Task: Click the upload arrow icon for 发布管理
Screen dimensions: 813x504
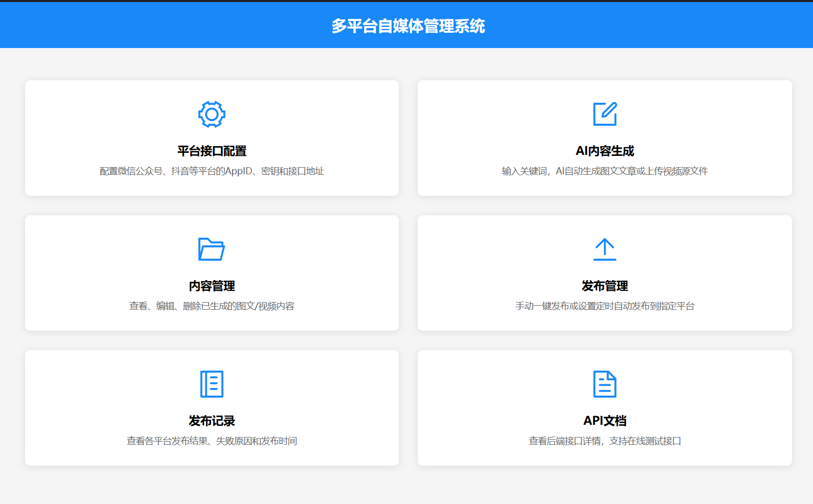Action: (604, 249)
